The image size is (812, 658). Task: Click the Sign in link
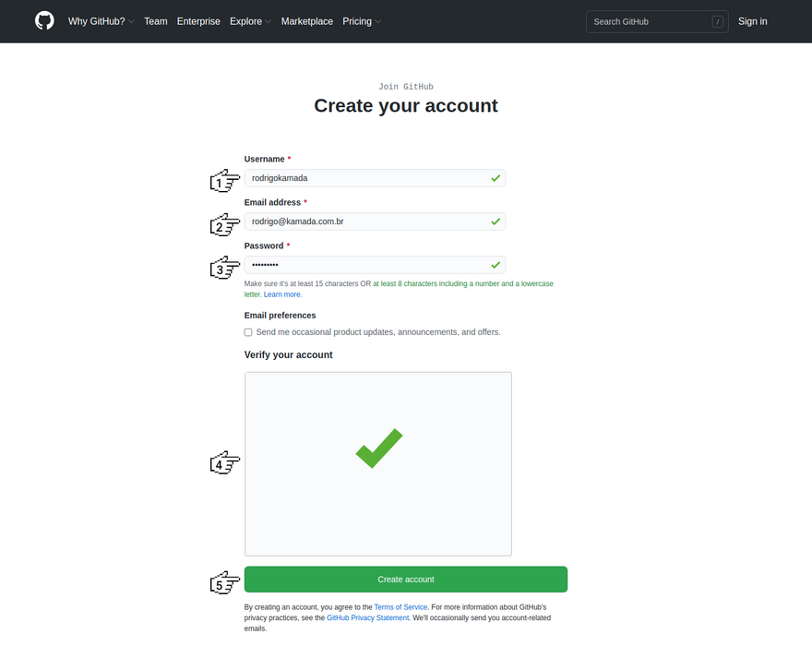coord(752,21)
